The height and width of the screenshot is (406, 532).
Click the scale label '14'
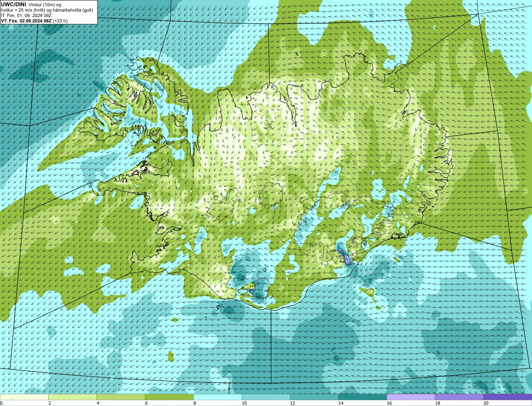pyautogui.click(x=341, y=403)
